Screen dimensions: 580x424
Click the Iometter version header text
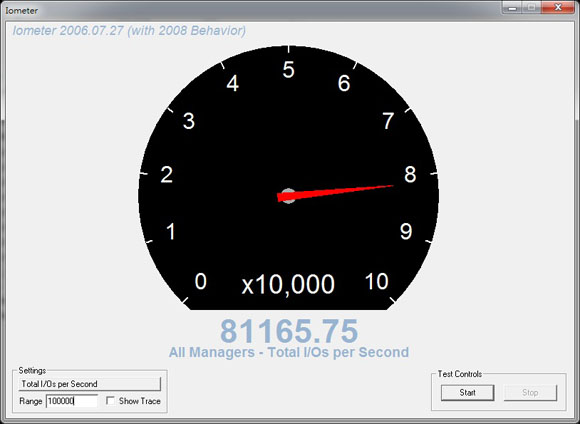click(x=129, y=30)
